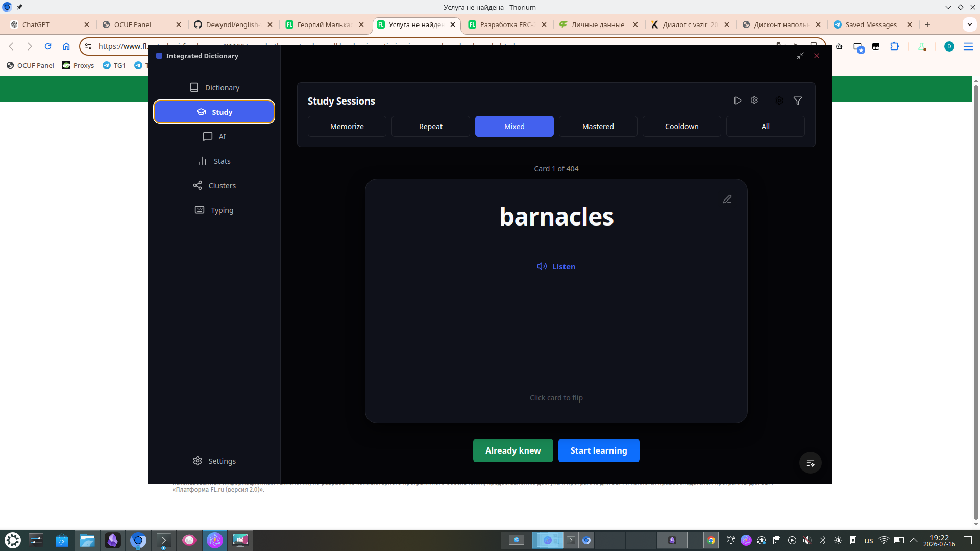Open the Proxys bookmark
Screen dimensions: 980x551
[x=78, y=65]
